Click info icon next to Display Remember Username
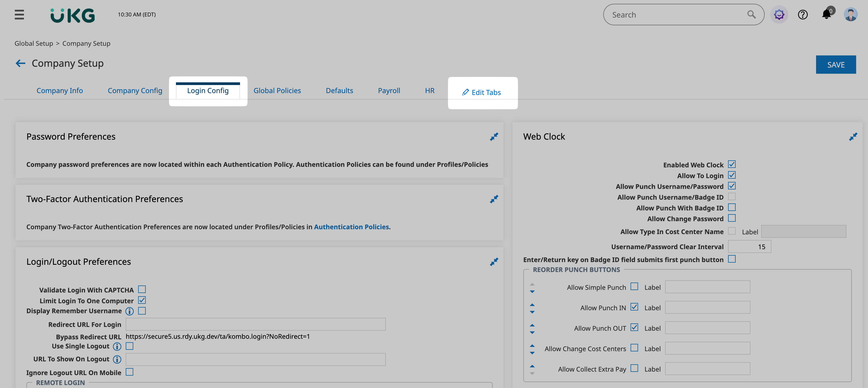Screen dimensions: 868x388 tap(129, 311)
